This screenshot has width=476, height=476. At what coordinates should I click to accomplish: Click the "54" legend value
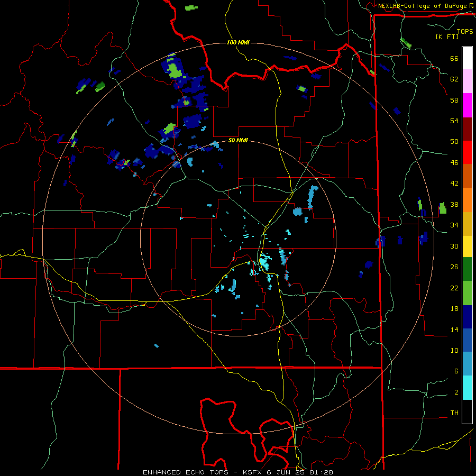tap(454, 121)
